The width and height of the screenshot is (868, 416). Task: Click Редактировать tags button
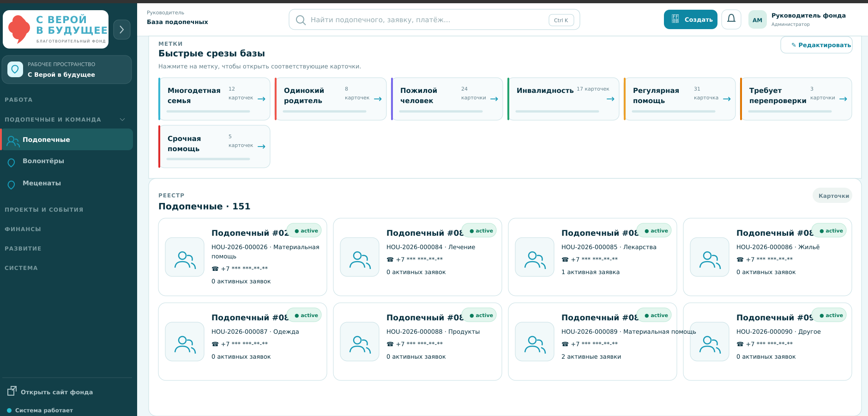[816, 45]
